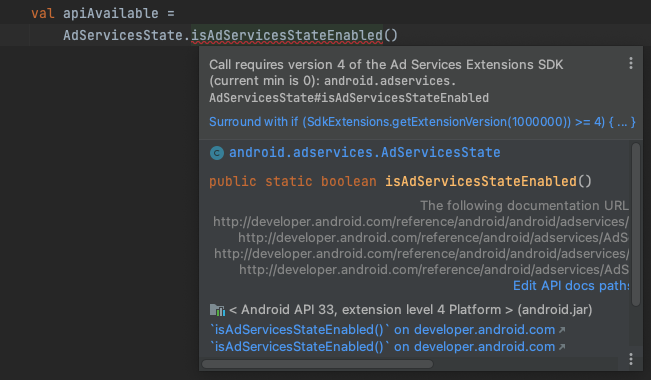Click the external-link arrow after the second developer.android.com link
Viewport: 651px width, 380px height.
point(562,347)
